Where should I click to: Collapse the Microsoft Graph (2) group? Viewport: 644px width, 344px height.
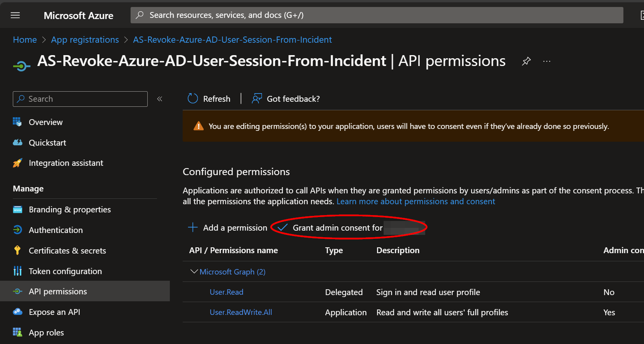(x=194, y=271)
